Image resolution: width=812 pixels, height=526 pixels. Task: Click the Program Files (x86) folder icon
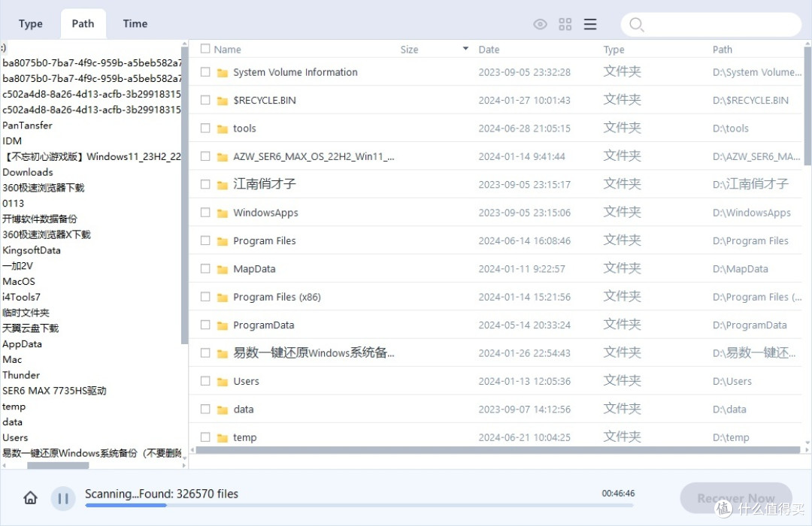[x=222, y=297]
